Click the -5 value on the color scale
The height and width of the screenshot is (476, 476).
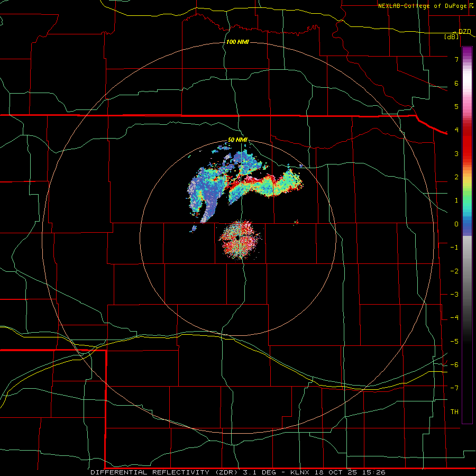click(454, 342)
